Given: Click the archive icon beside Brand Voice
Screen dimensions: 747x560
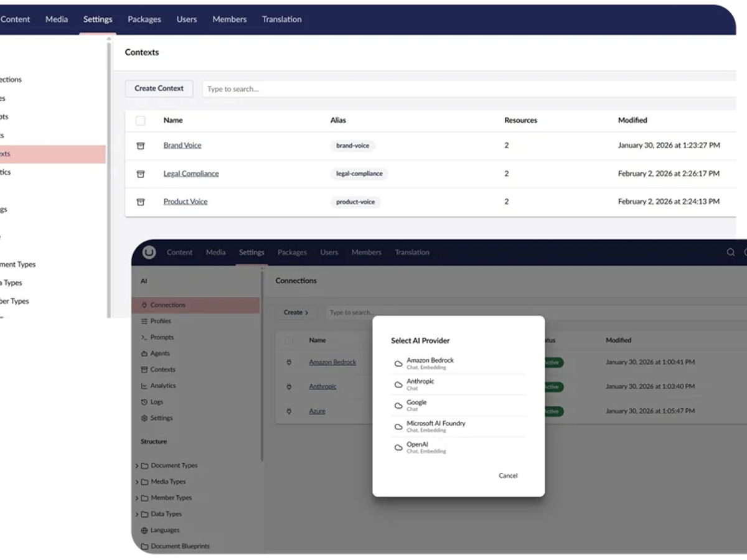Looking at the screenshot, I should pyautogui.click(x=141, y=146).
